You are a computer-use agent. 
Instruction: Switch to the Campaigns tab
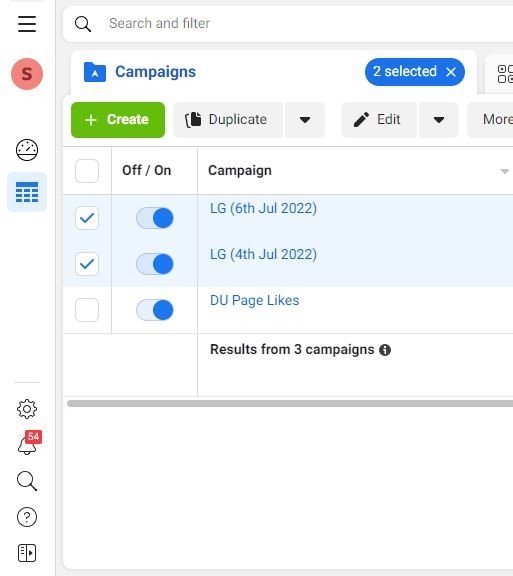pos(140,72)
